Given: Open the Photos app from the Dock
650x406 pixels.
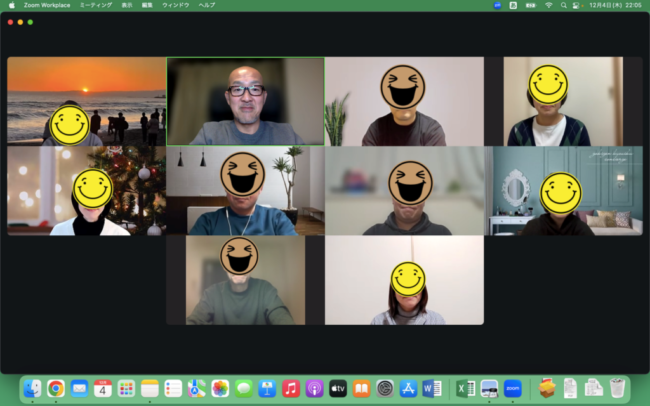Looking at the screenshot, I should click(220, 388).
